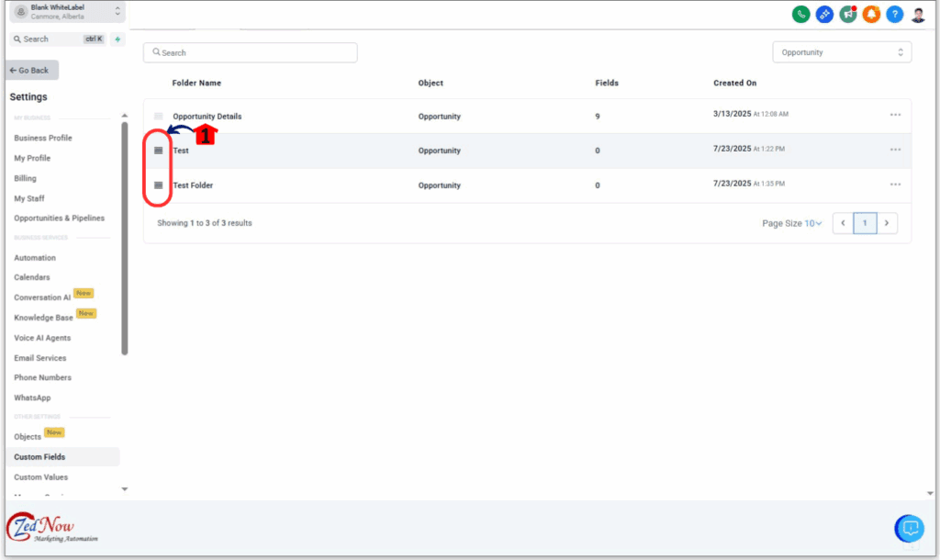Screen dimensions: 940x560
Task: Open Knowledge Base settings
Action: [x=44, y=318]
